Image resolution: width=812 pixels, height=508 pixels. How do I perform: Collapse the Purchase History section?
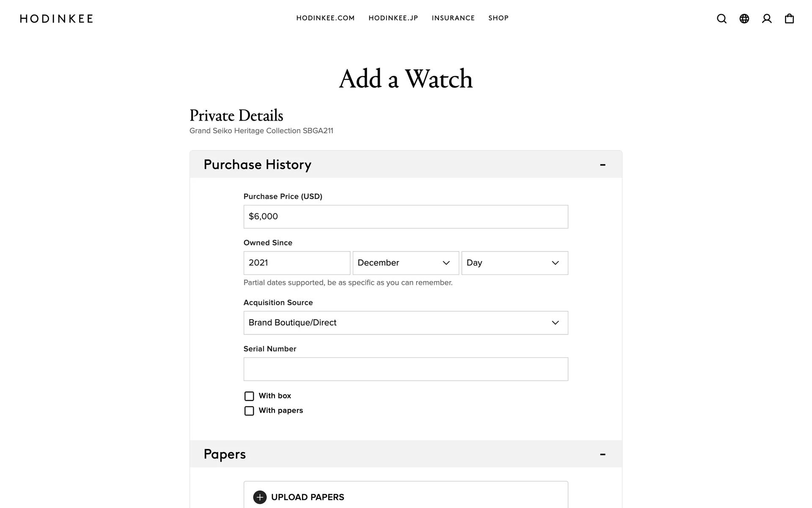[x=603, y=165]
